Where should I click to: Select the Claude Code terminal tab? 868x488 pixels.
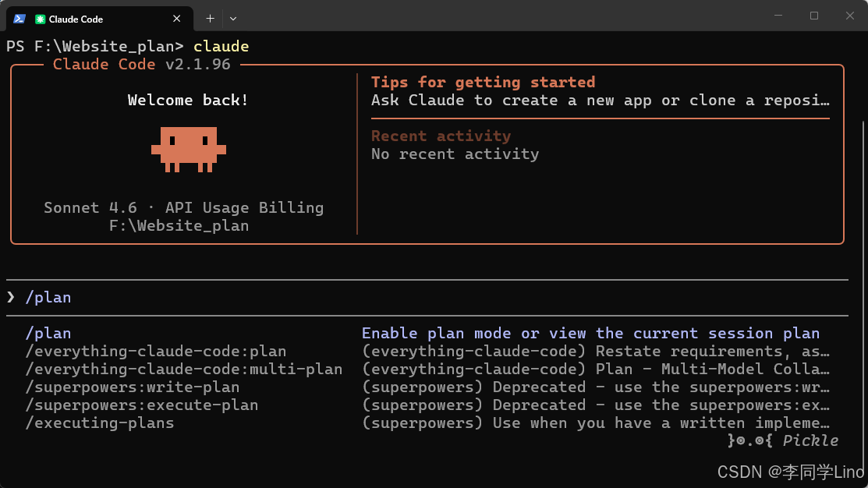pos(100,19)
